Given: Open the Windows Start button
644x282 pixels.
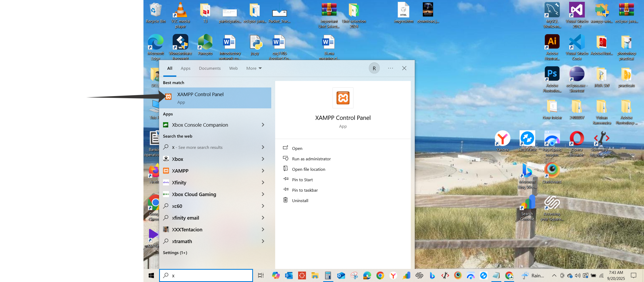Looking at the screenshot, I should [151, 275].
